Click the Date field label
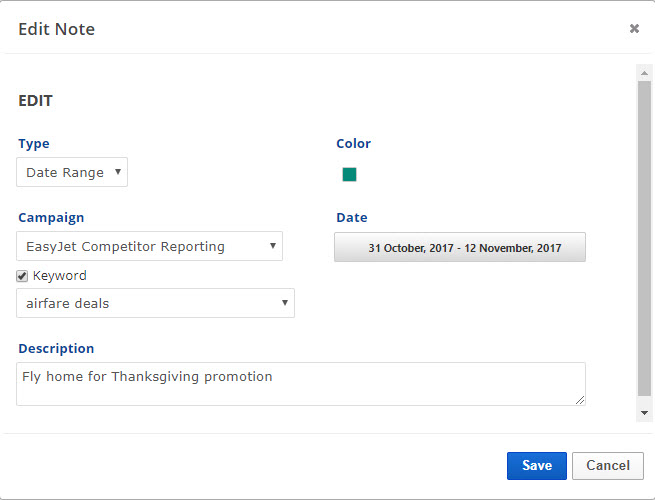Image resolution: width=655 pixels, height=500 pixels. pyautogui.click(x=352, y=217)
